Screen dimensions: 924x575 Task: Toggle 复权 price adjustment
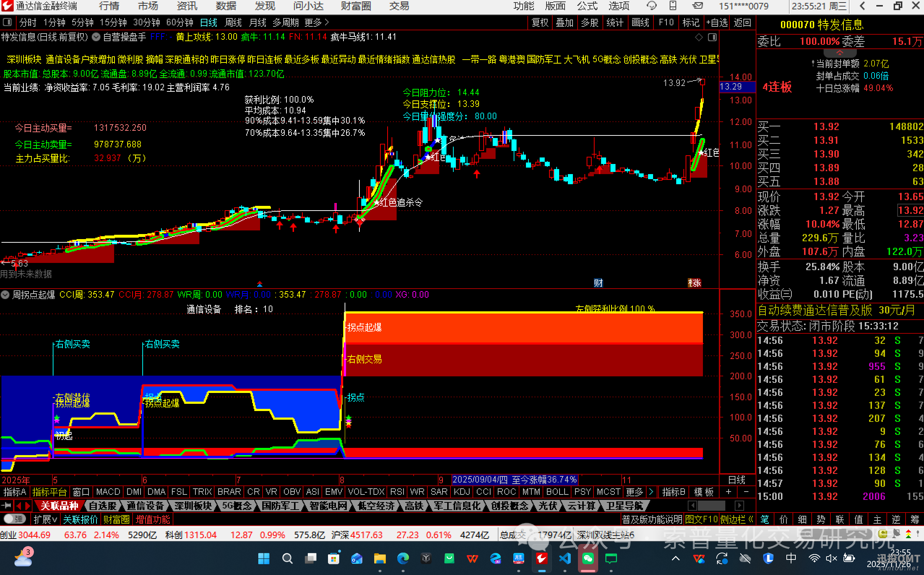click(x=540, y=22)
